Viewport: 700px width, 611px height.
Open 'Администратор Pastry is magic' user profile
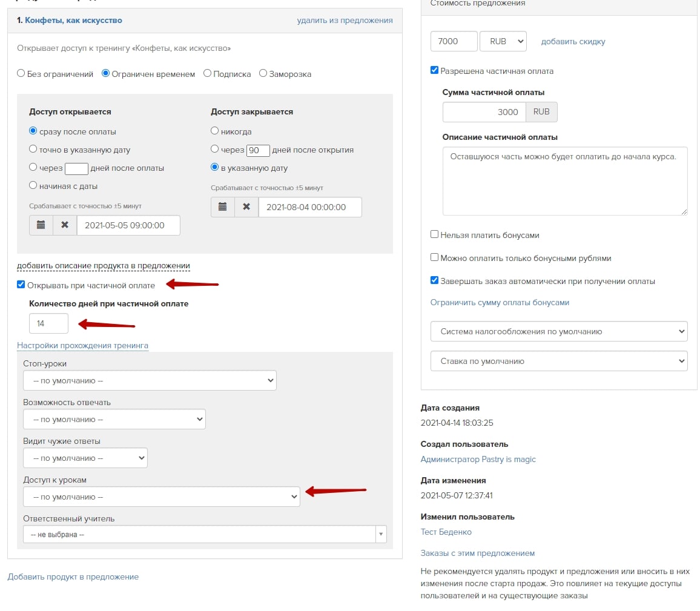[x=478, y=459]
